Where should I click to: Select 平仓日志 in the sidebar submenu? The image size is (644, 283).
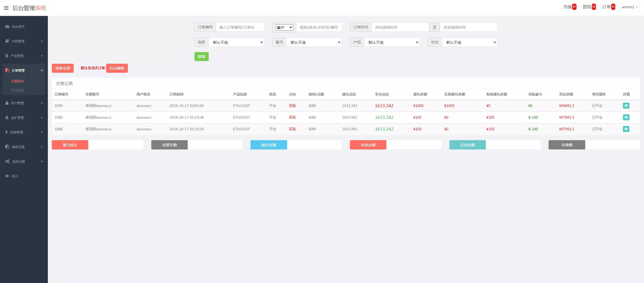point(18,91)
